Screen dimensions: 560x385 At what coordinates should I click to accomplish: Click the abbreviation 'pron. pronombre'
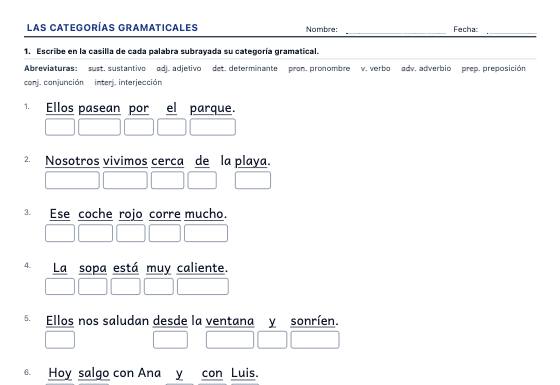tap(319, 68)
